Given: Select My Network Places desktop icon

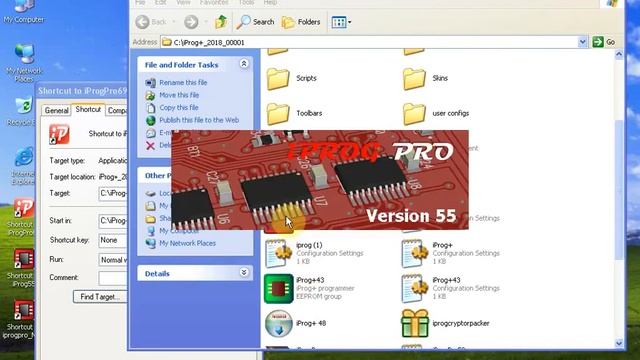Looking at the screenshot, I should 24,63.
